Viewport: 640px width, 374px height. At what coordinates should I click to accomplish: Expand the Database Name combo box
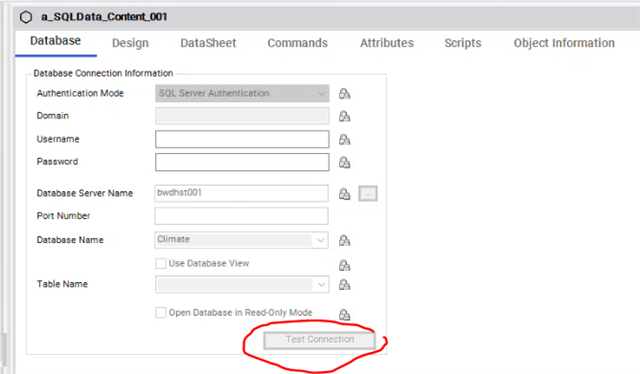(x=241, y=240)
